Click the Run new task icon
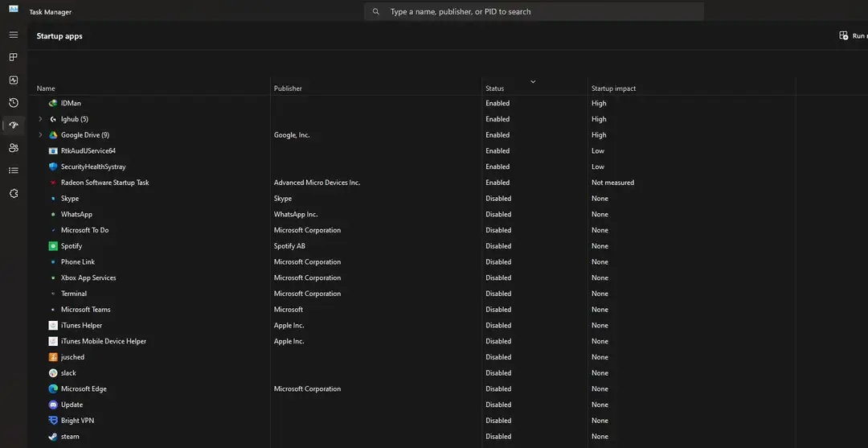The width and height of the screenshot is (868, 448). click(843, 35)
